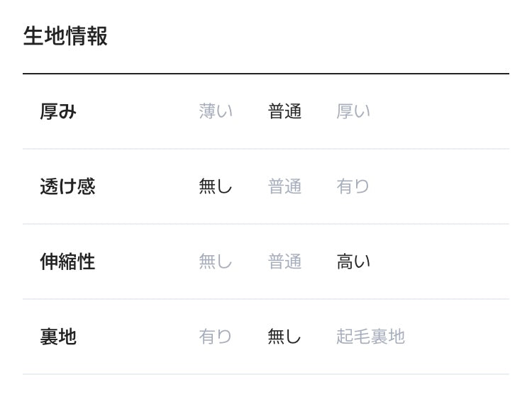Click the 厚み row label
Viewport: 532px width, 394px height.
point(58,112)
